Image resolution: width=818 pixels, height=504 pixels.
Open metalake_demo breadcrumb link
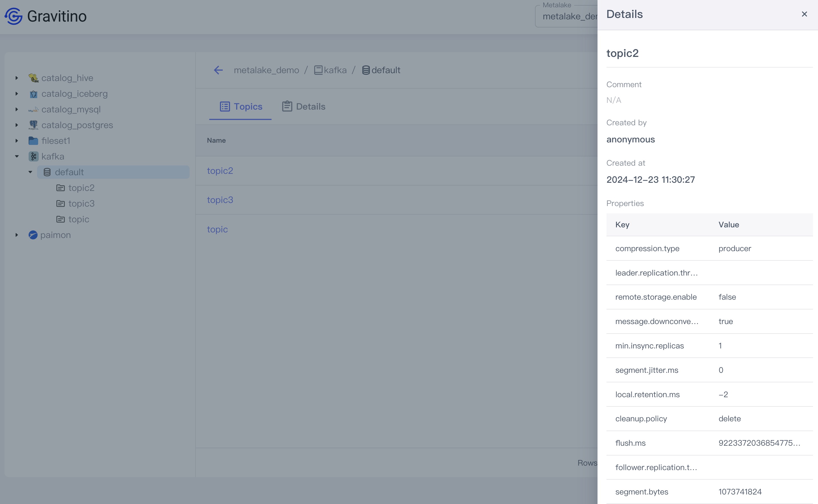point(266,70)
